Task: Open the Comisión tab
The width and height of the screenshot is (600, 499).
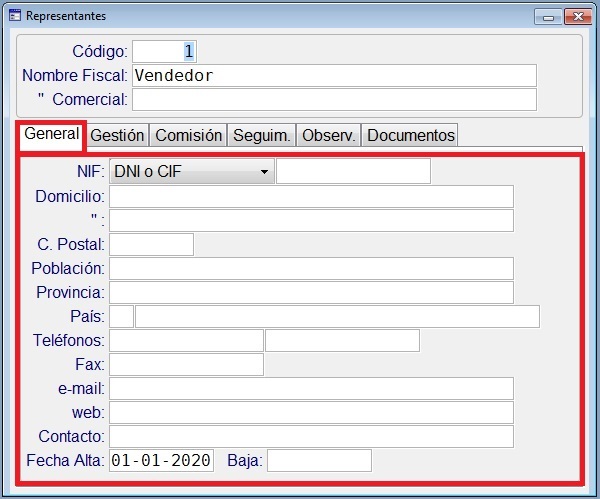Action: tap(189, 135)
